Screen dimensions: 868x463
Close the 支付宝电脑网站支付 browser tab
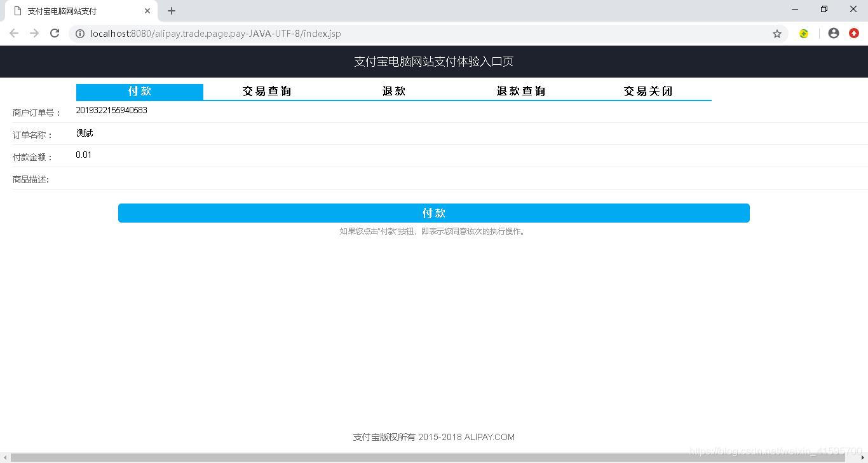[x=147, y=11]
